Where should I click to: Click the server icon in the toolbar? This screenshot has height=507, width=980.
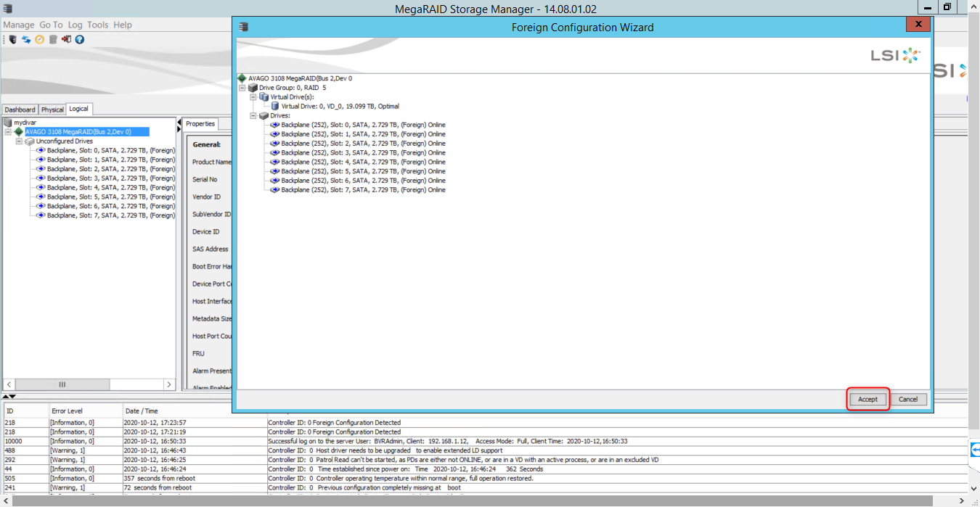pos(13,39)
